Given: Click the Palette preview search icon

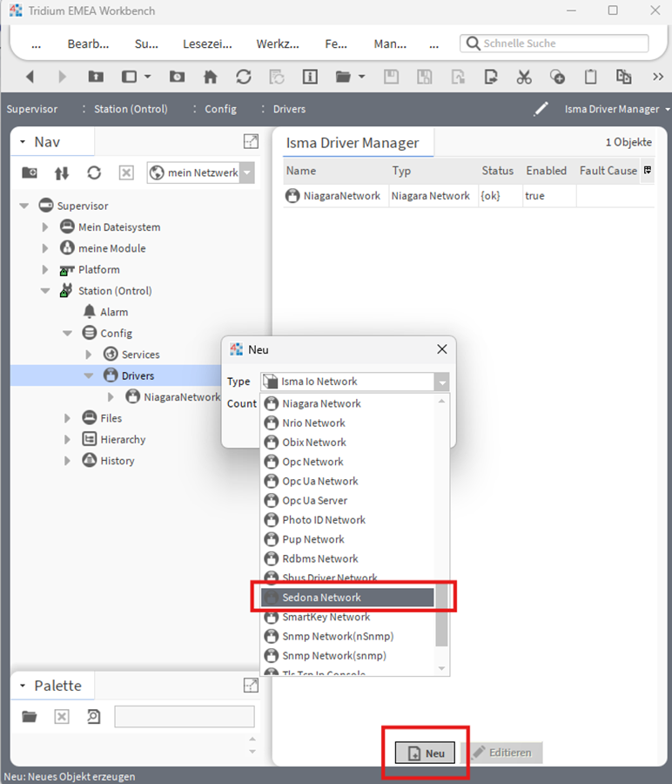Looking at the screenshot, I should tap(93, 717).
